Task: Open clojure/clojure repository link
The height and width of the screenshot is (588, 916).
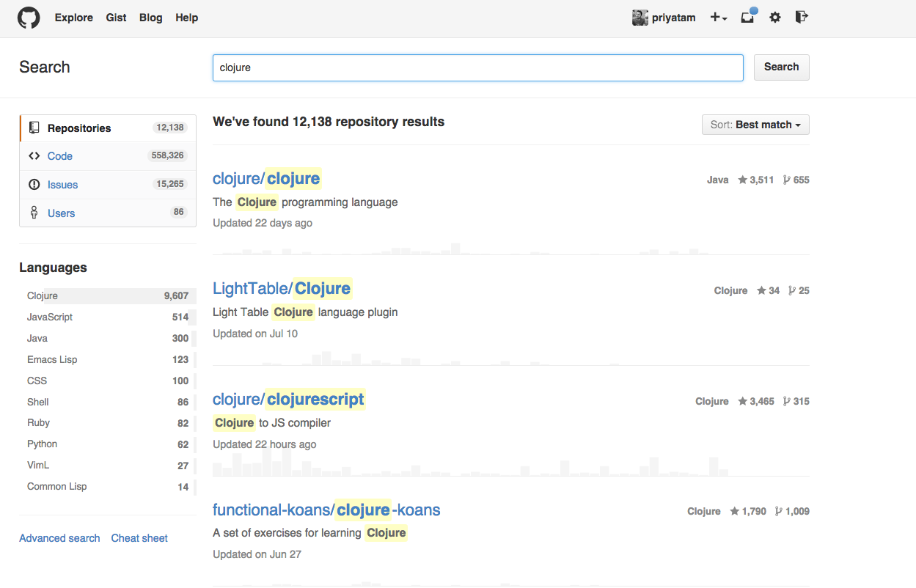Action: pos(266,178)
